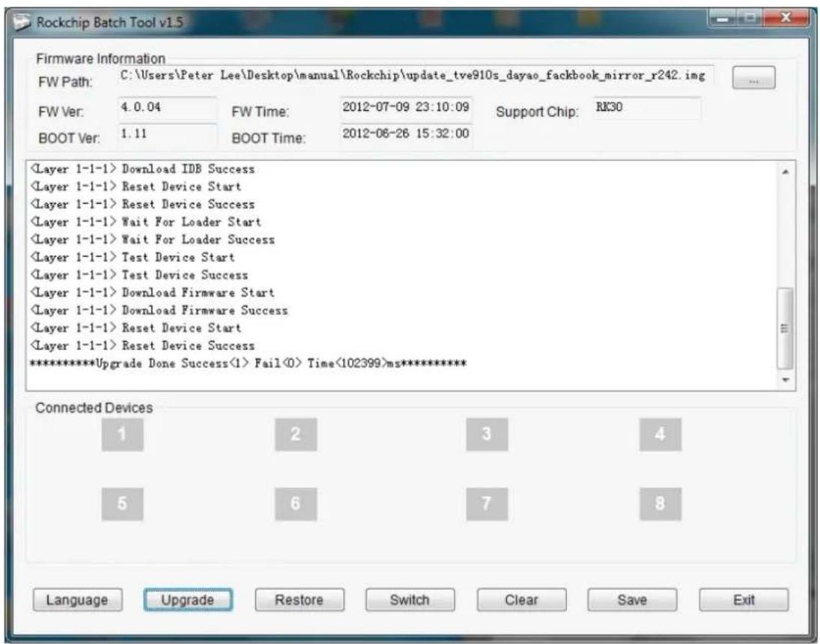Click the FW Time field 2012-07-09 23:10:09
The height and width of the screenshot is (644, 820).
406,108
